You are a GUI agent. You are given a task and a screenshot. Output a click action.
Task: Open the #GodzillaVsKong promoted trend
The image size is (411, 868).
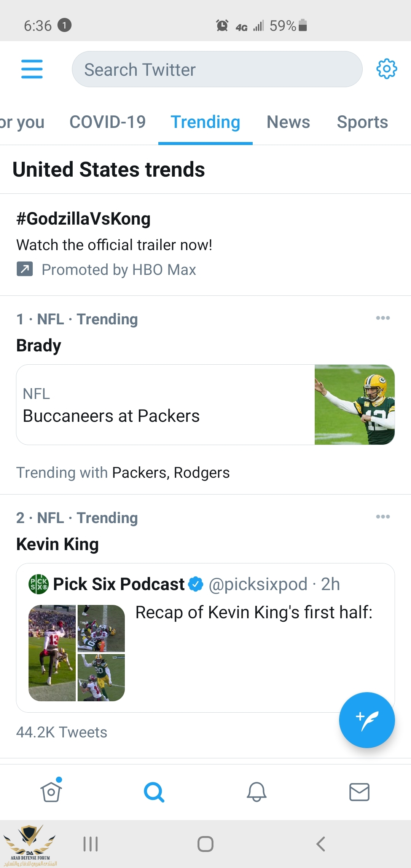click(83, 219)
